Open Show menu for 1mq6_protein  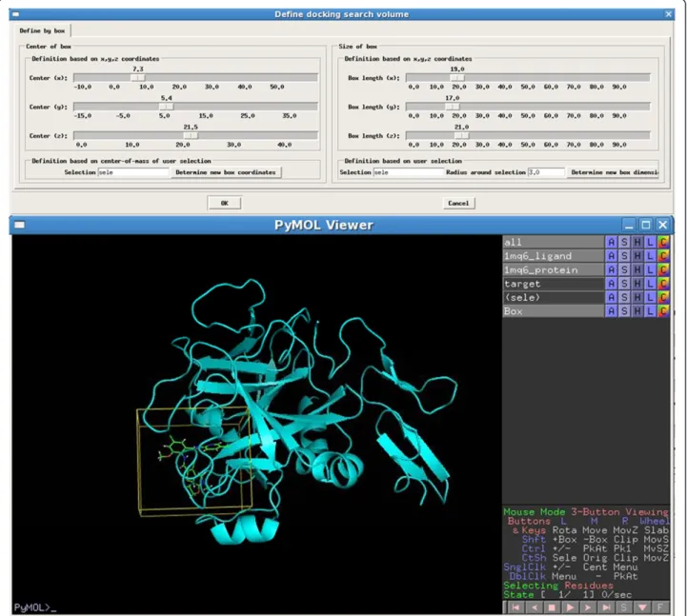point(624,269)
